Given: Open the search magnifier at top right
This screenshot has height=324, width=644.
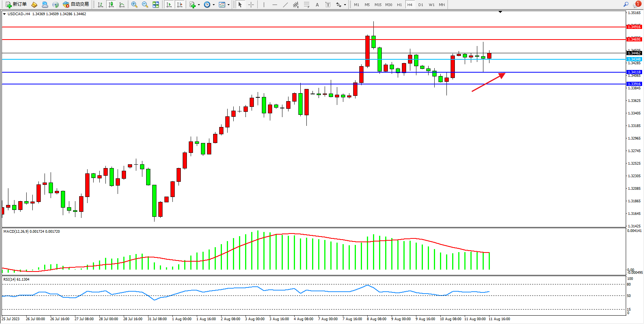Looking at the screenshot, I should [626, 5].
